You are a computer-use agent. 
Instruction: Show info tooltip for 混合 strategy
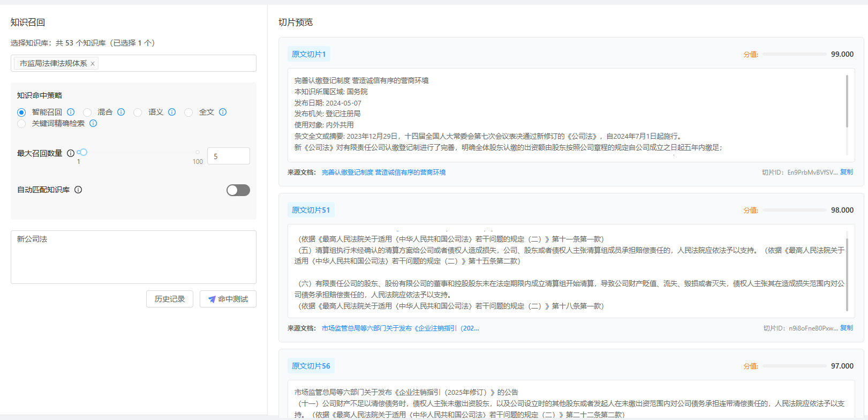[121, 112]
